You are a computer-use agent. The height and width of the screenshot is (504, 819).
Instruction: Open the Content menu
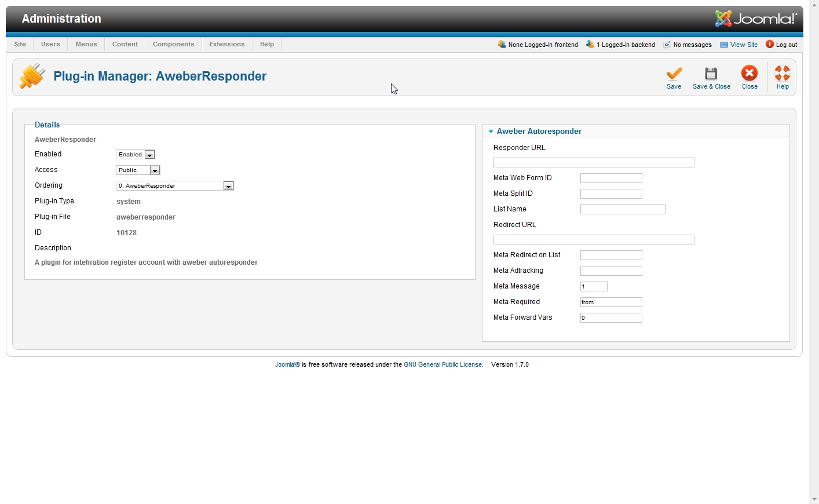point(125,44)
